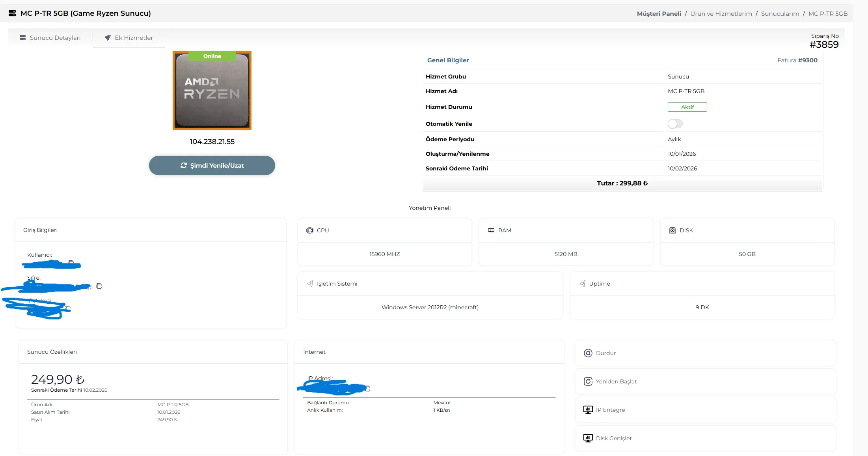This screenshot has height=456, width=868.
Task: Copy the internet IP address icon
Action: pos(368,389)
